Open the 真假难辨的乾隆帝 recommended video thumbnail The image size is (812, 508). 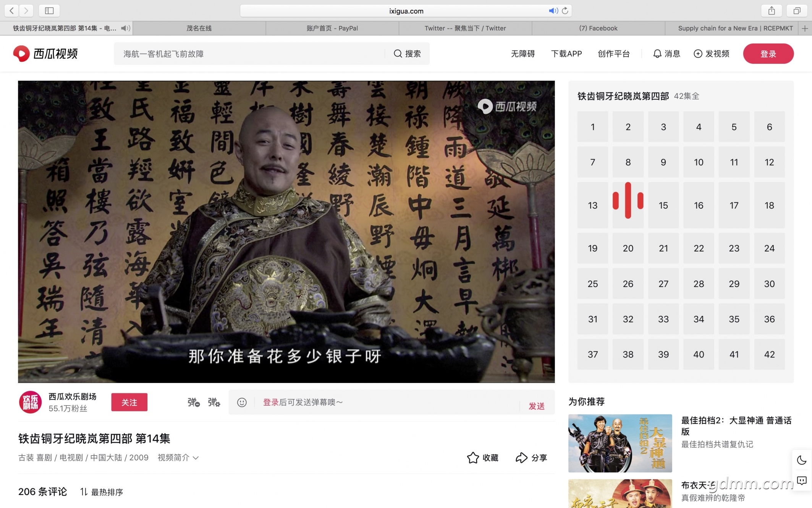pos(620,493)
